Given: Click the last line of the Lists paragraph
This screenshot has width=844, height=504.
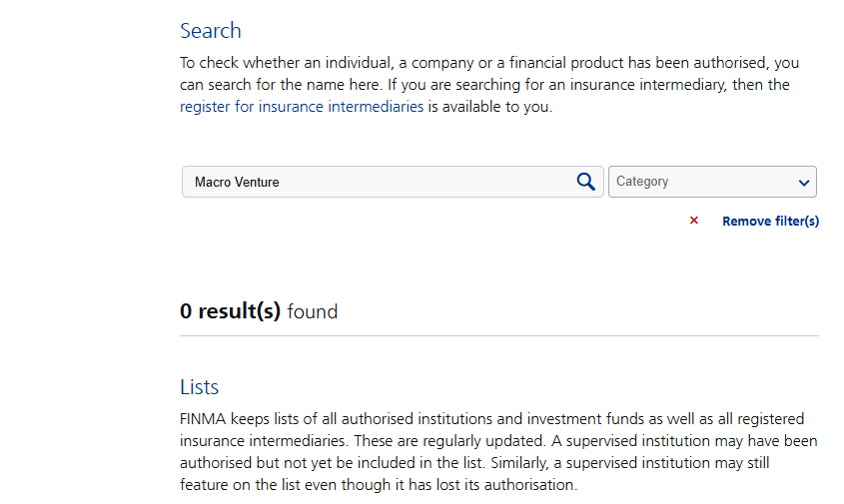Looking at the screenshot, I should [x=379, y=485].
